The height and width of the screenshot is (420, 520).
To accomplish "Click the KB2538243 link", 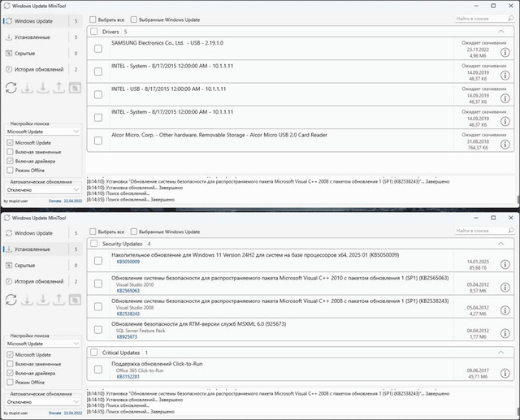I will tap(128, 314).
